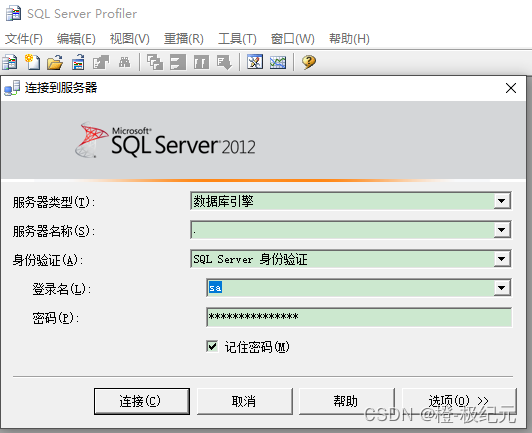
Task: Open the 重播(R) menu
Action: point(184,39)
